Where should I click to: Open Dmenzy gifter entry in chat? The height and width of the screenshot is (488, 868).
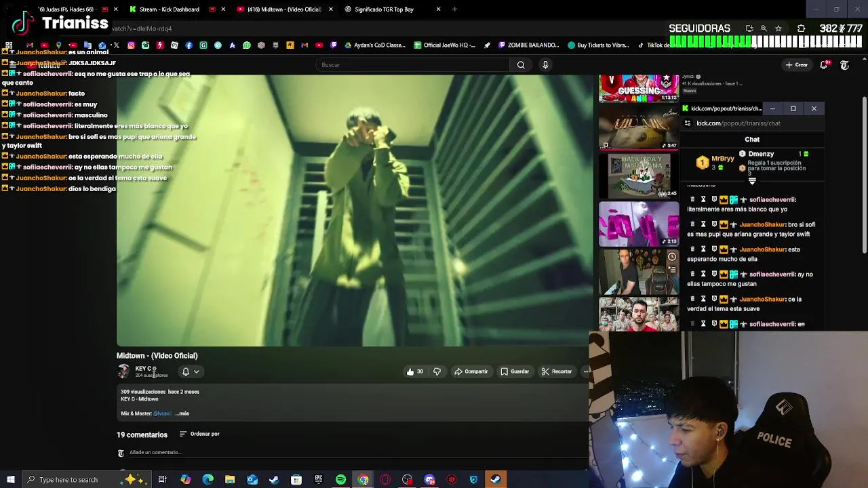(773, 163)
